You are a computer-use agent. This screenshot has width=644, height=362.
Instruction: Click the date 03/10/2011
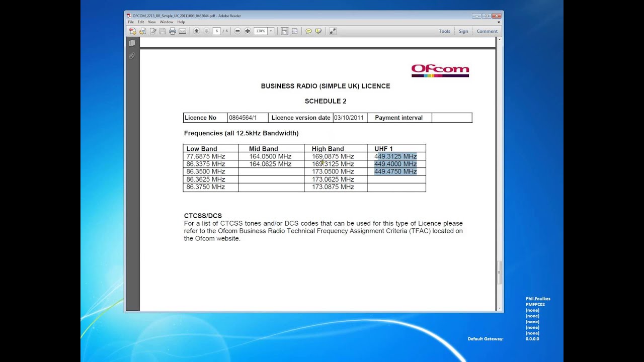coord(349,118)
